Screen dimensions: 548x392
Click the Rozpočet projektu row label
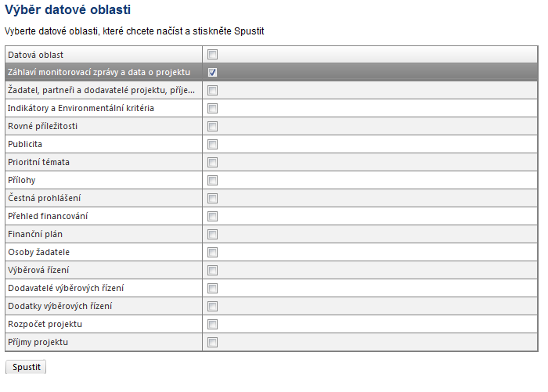[x=45, y=324]
